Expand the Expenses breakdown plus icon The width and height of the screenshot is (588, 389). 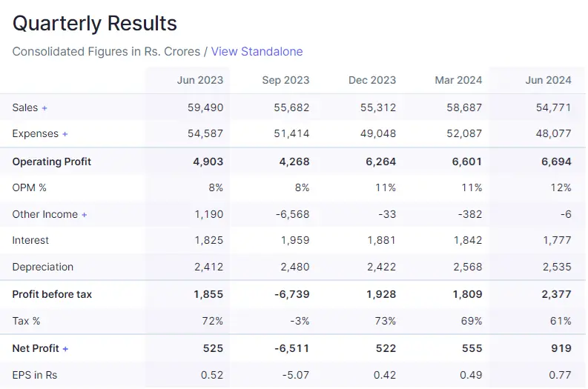click(65, 134)
